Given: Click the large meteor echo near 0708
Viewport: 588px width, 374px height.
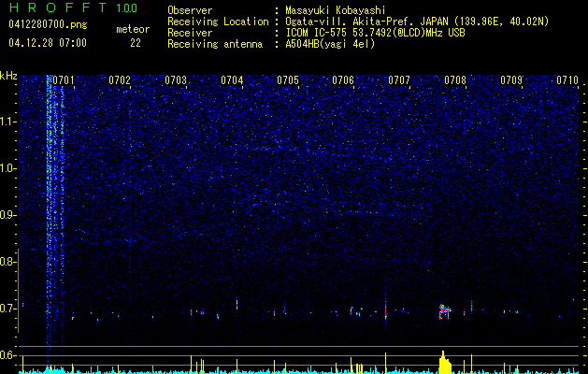Looking at the screenshot, I should click(x=444, y=311).
